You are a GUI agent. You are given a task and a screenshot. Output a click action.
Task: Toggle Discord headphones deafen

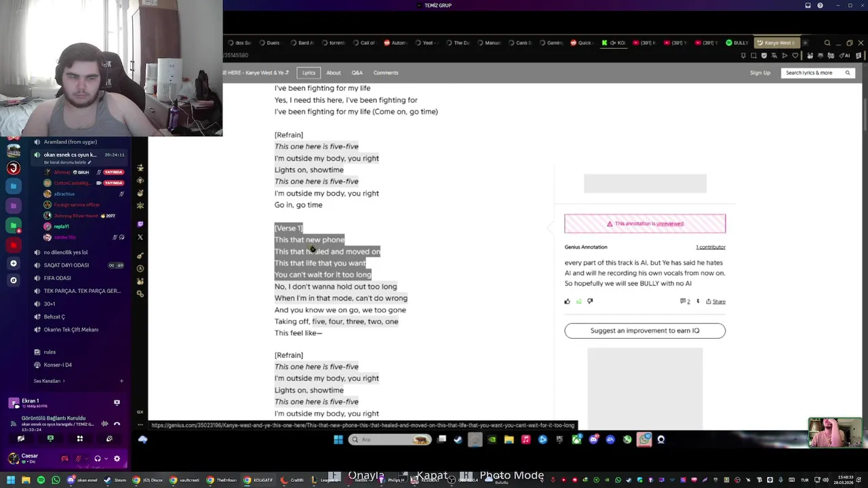(x=98, y=459)
